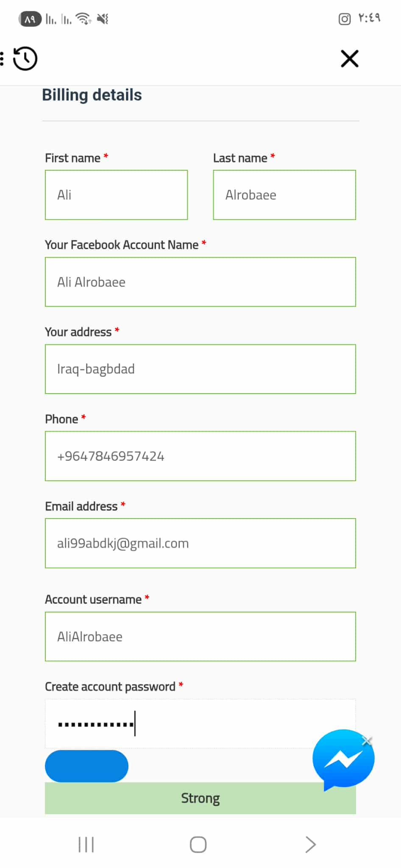401x868 pixels.
Task: Dismiss the Messenger chat bubble
Action: point(367,740)
